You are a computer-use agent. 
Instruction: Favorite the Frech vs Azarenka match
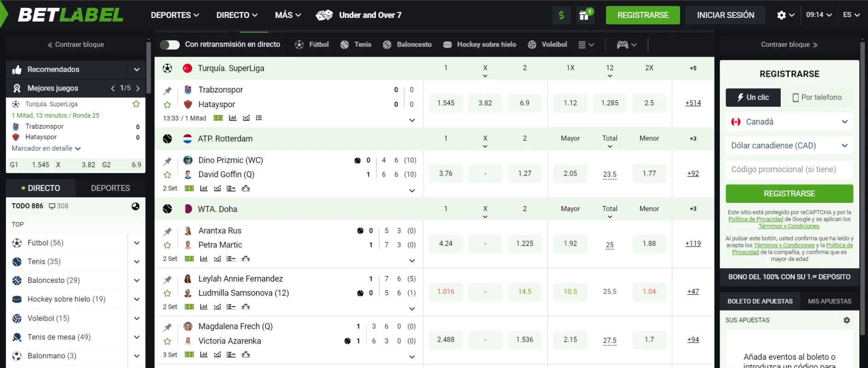(x=167, y=341)
